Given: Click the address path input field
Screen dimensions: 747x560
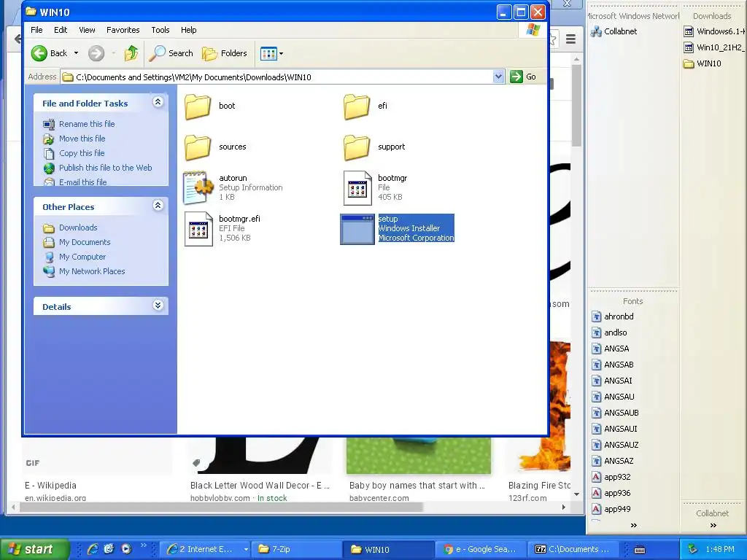Looking at the screenshot, I should pyautogui.click(x=283, y=77).
